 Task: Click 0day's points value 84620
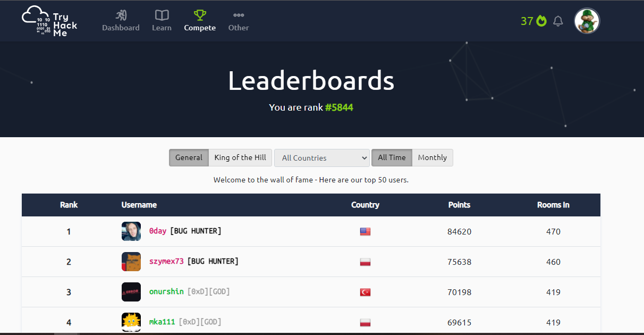(459, 232)
